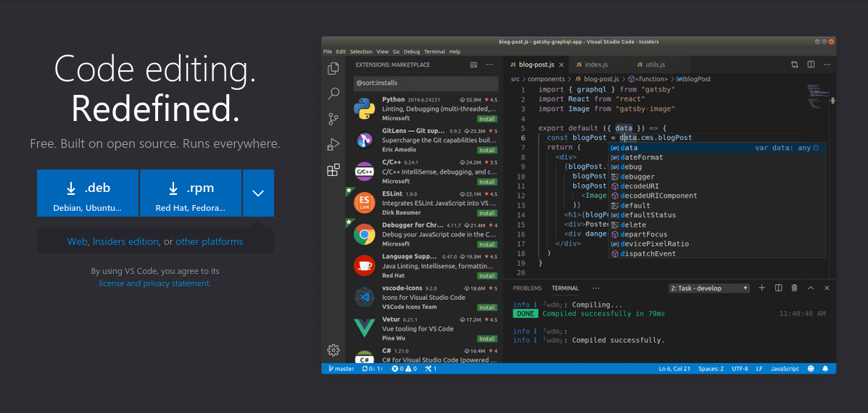Viewport: 868px width, 413px height.
Task: Kill terminal with trash icon
Action: (x=794, y=288)
